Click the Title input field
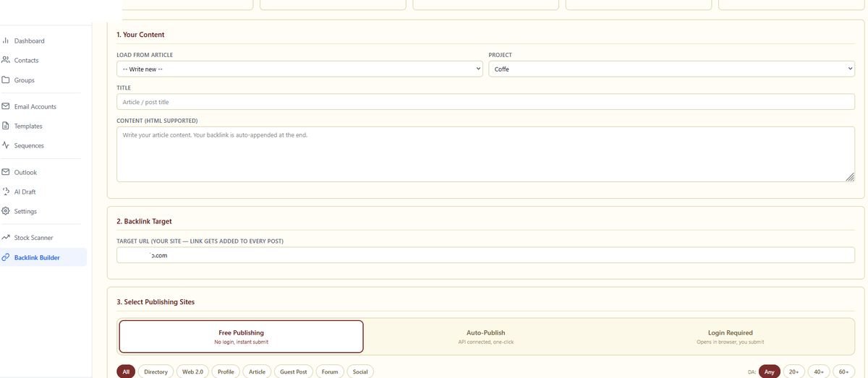The height and width of the screenshot is (378, 868). tap(485, 102)
